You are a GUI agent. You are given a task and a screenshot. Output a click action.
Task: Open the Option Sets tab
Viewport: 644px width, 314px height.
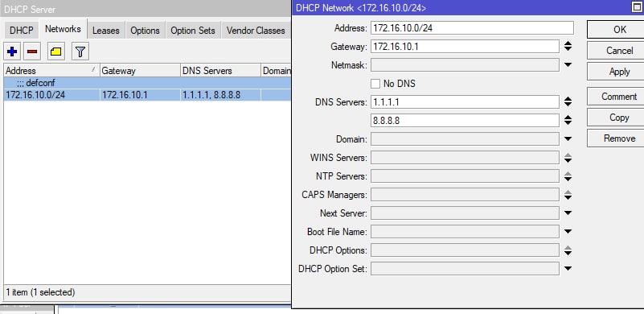193,31
